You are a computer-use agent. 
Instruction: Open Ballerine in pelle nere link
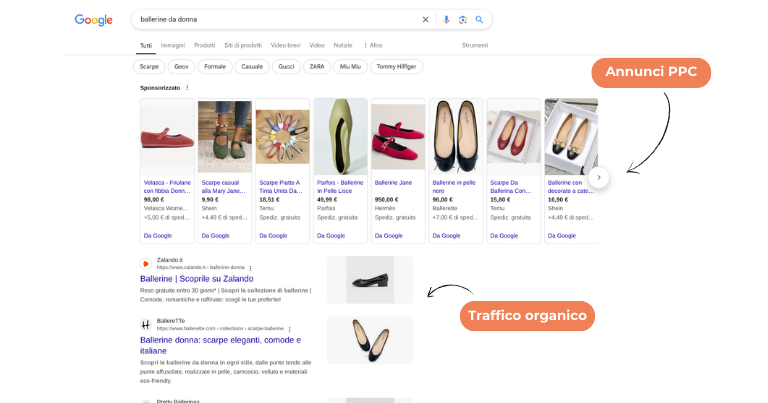click(x=454, y=187)
